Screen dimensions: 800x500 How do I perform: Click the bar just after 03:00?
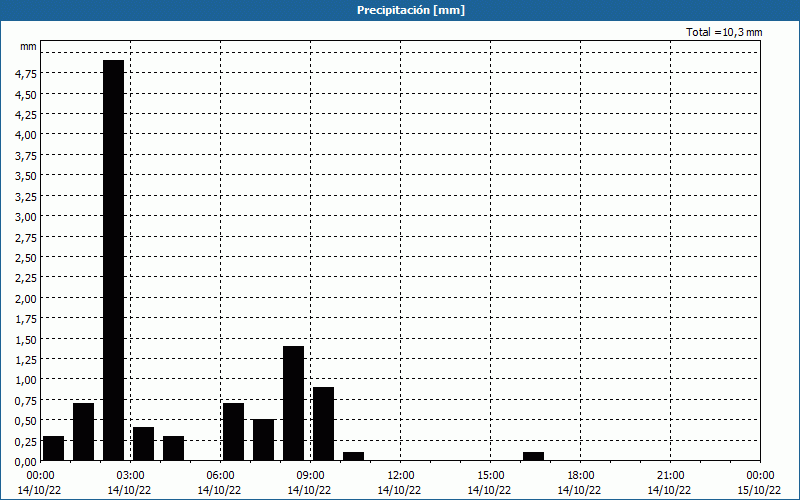point(143,444)
